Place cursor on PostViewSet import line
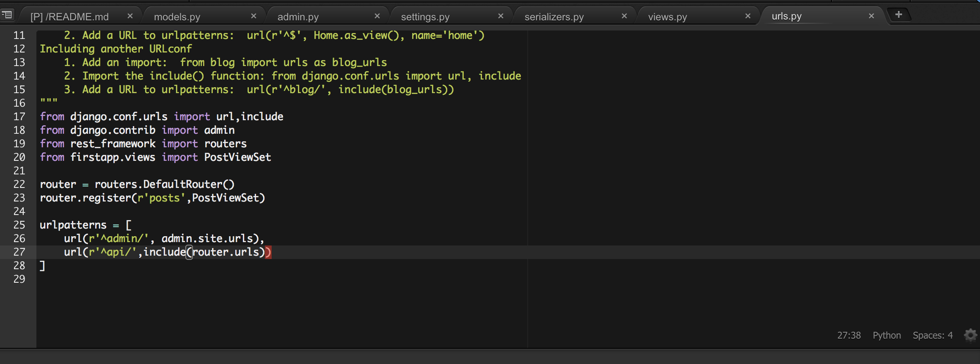The image size is (980, 364). pyautogui.click(x=155, y=157)
